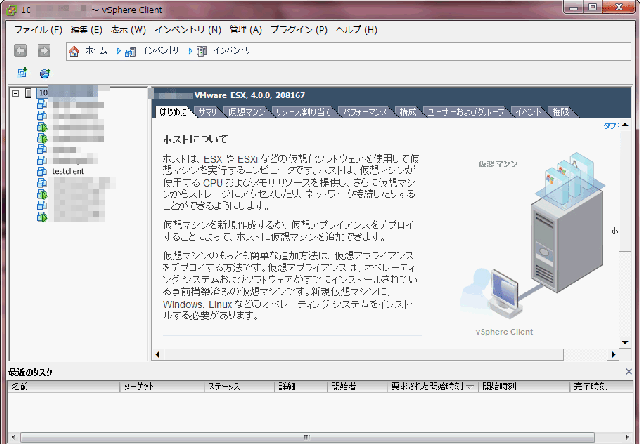Click sort arrow on 要求された開始時刻 column
This screenshot has width=640, height=444.
470,386
